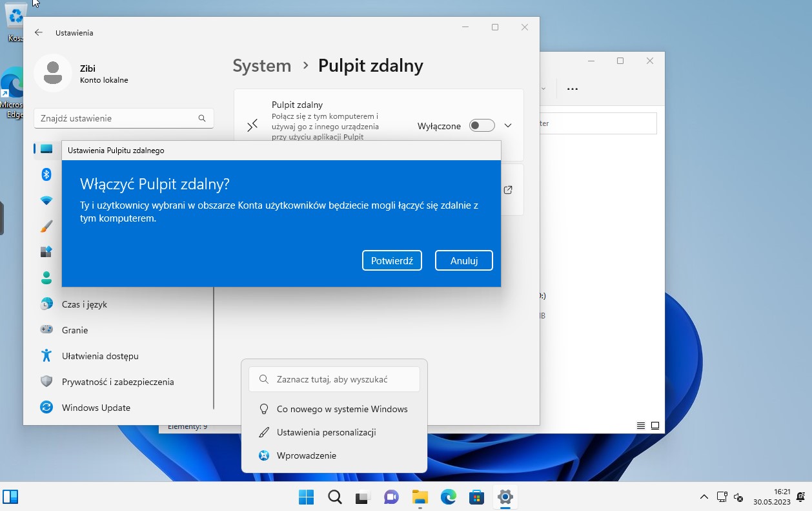Click the personalization paintbrush sidebar icon
The image size is (812, 511).
[46, 226]
